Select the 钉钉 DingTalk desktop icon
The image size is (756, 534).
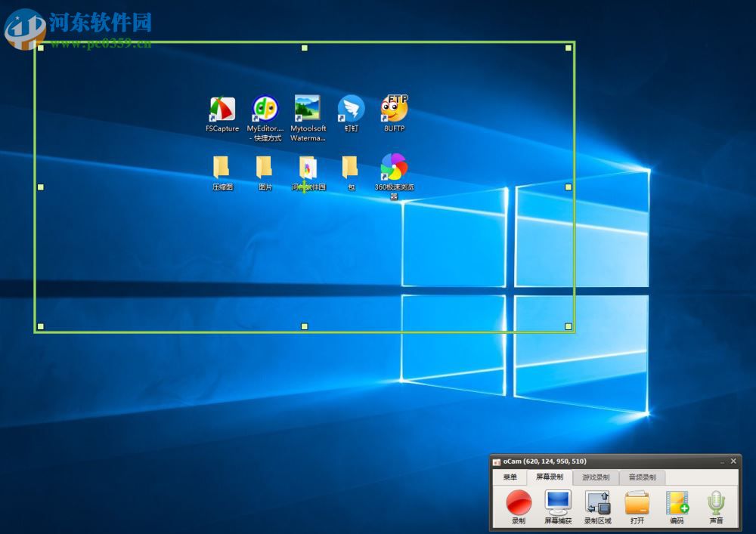tap(351, 114)
